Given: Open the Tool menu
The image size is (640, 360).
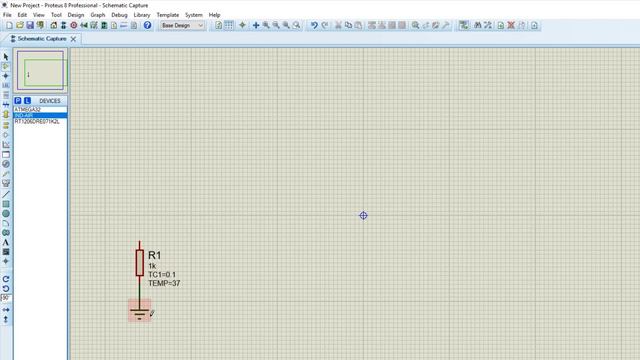Looking at the screenshot, I should pyautogui.click(x=56, y=15).
